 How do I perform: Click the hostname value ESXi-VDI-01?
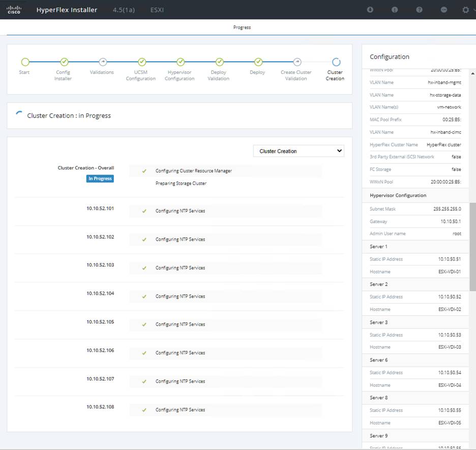click(x=450, y=272)
